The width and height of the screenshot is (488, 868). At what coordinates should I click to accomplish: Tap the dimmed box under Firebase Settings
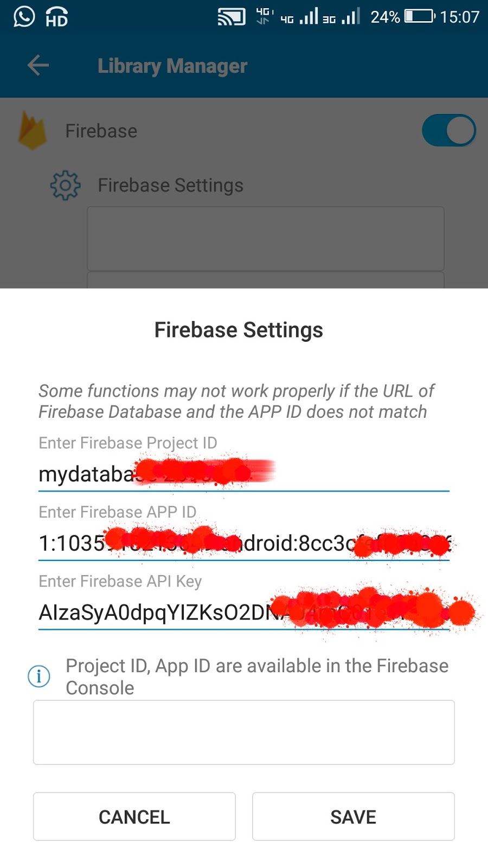[x=266, y=239]
